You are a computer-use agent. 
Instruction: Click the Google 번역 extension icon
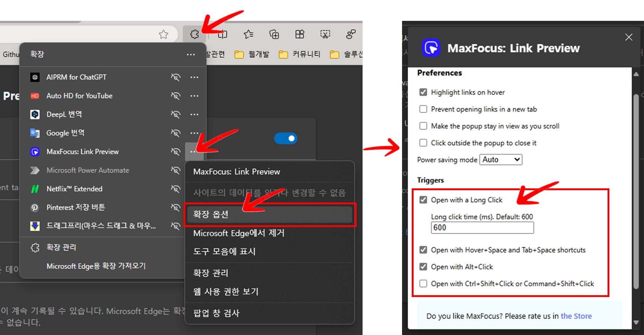click(x=35, y=133)
